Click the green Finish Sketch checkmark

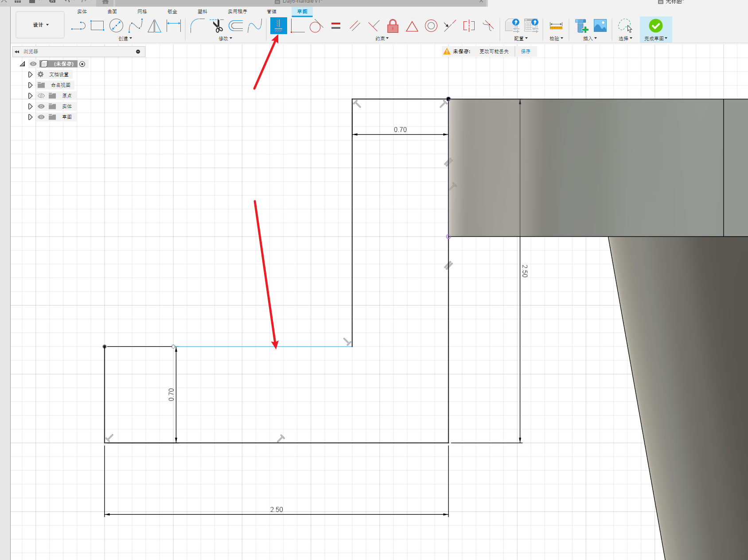click(655, 26)
